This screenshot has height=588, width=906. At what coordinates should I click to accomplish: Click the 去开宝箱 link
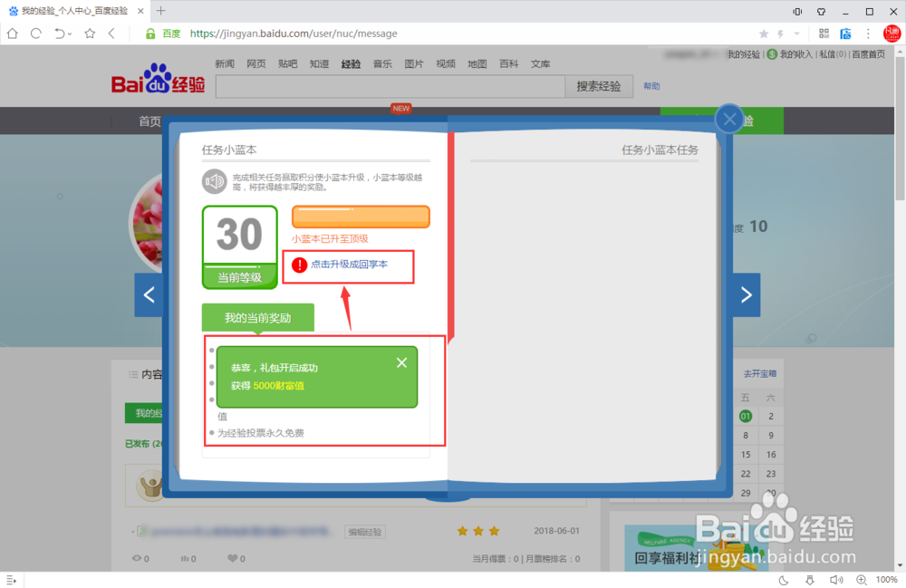coord(760,373)
